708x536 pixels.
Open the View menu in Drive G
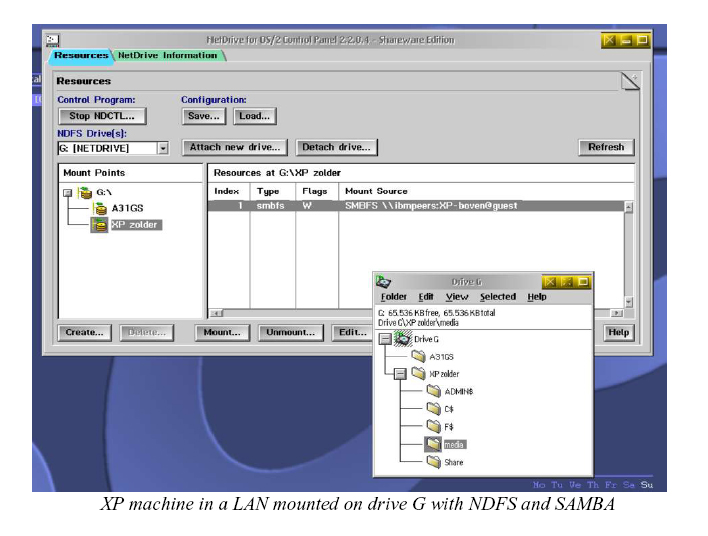click(456, 297)
